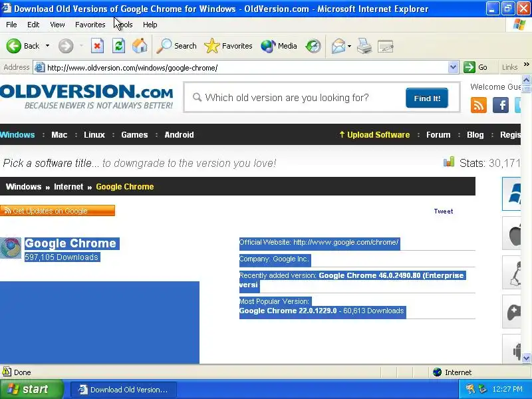Image resolution: width=532 pixels, height=399 pixels.
Task: Select the Windows navigation tab
Action: click(17, 135)
